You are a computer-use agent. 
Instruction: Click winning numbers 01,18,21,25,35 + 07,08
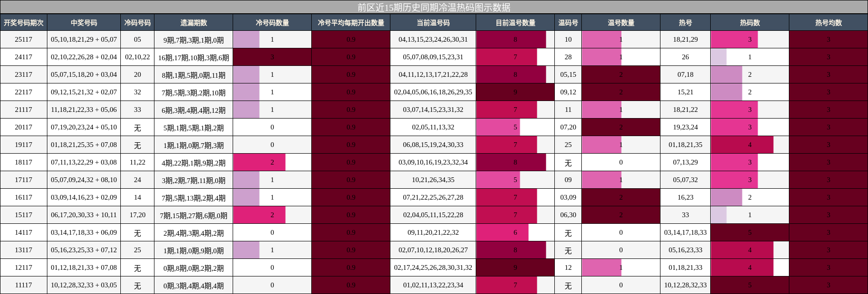click(84, 145)
